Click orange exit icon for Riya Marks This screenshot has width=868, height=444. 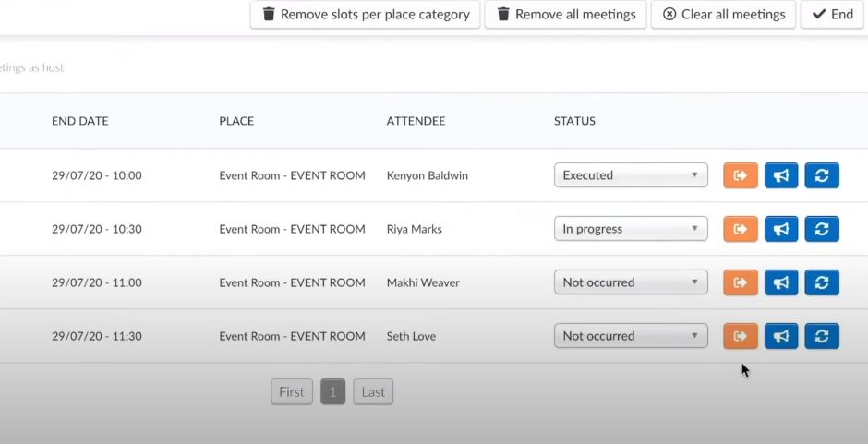coord(740,229)
